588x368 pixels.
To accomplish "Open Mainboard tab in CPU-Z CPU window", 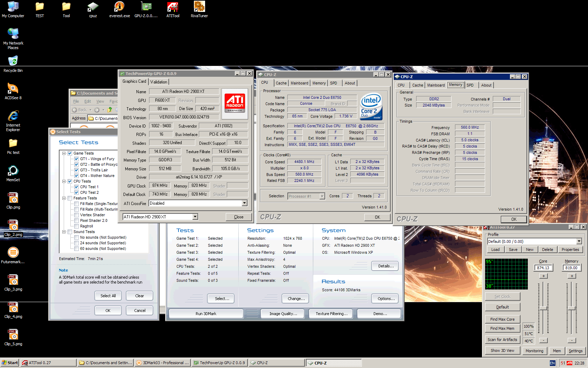I will (x=300, y=83).
